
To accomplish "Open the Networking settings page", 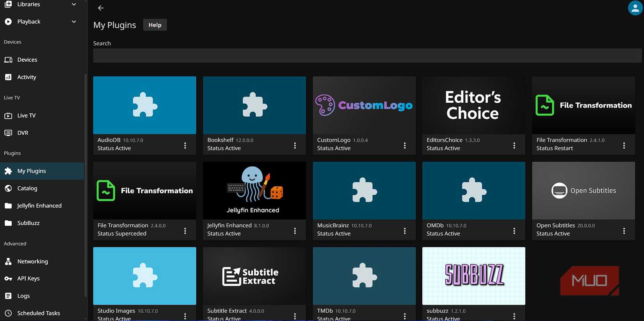I will click(42, 261).
